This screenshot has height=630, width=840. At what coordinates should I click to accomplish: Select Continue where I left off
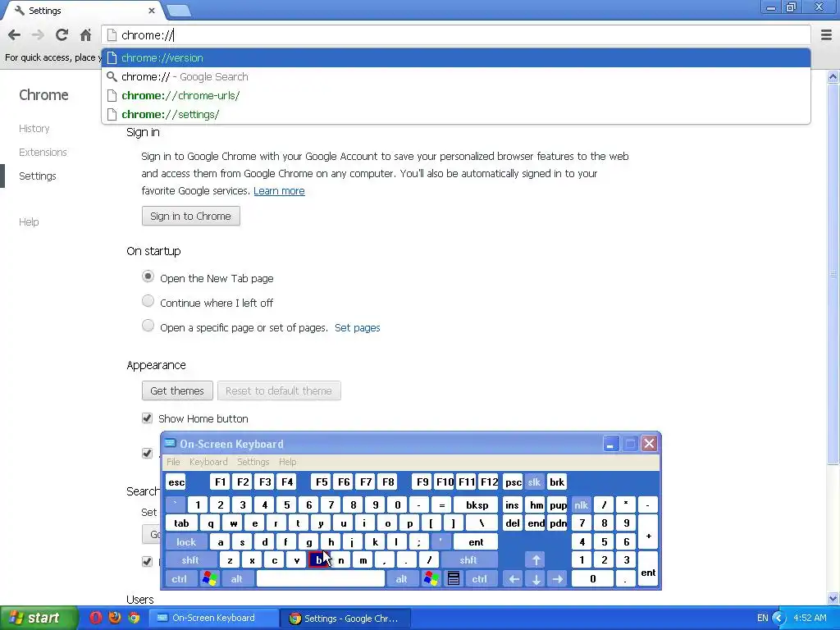pos(148,301)
